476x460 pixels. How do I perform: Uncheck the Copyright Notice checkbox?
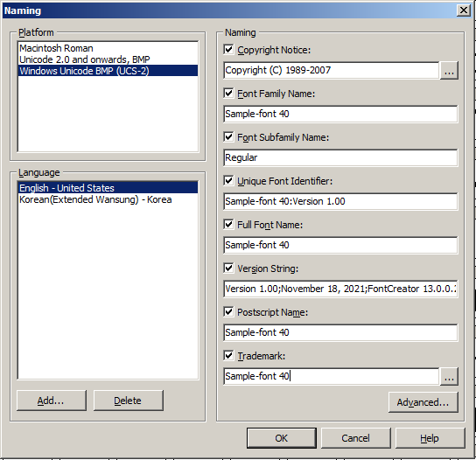pyautogui.click(x=228, y=50)
